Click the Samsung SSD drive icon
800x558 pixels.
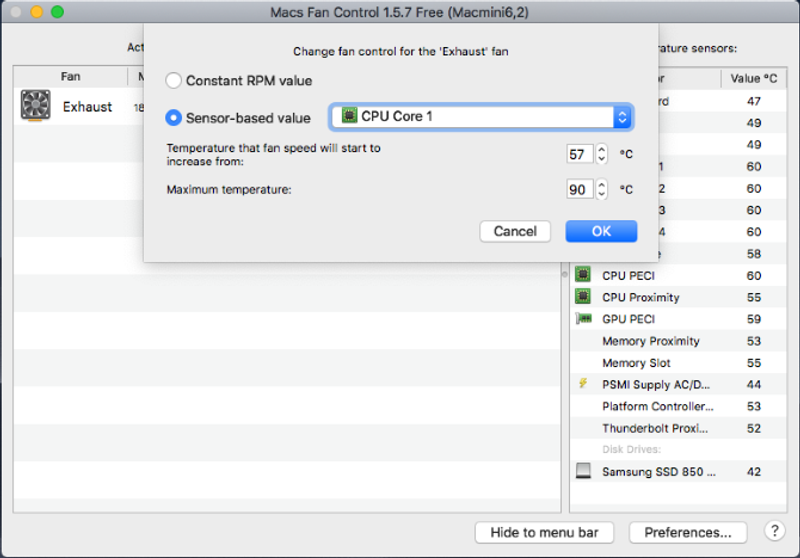click(583, 471)
